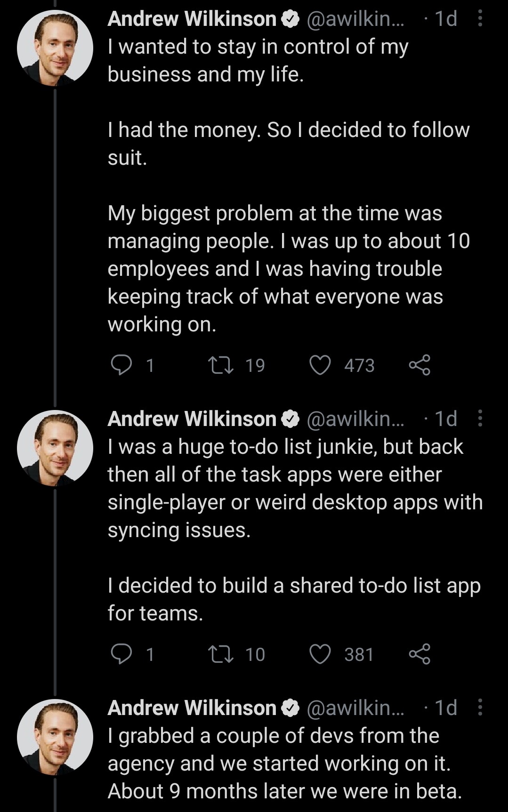Like the tweet with 381 likes

(320, 654)
